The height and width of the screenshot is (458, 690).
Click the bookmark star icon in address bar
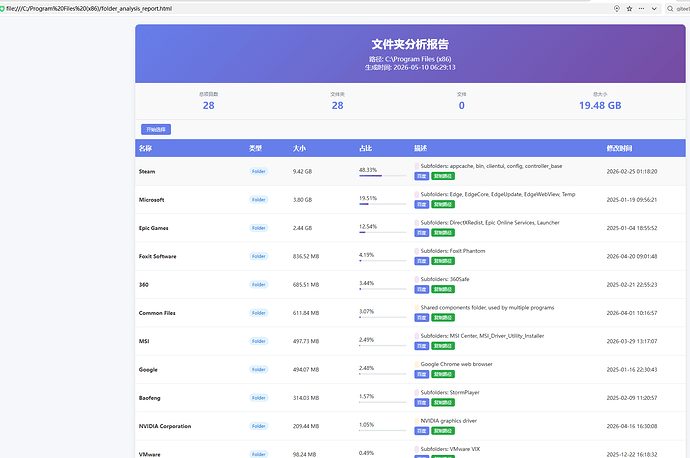click(629, 8)
